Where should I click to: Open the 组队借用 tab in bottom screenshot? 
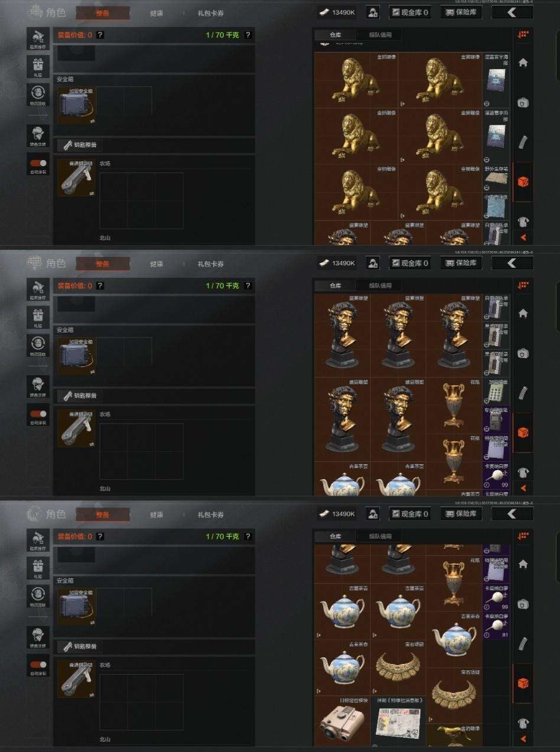tap(380, 536)
